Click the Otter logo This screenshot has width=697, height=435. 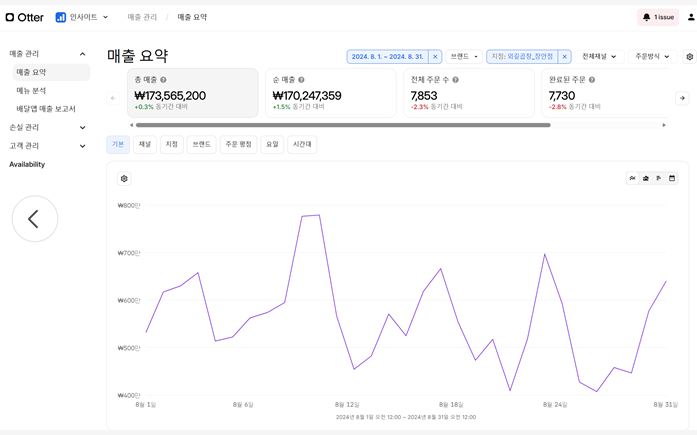pyautogui.click(x=24, y=17)
